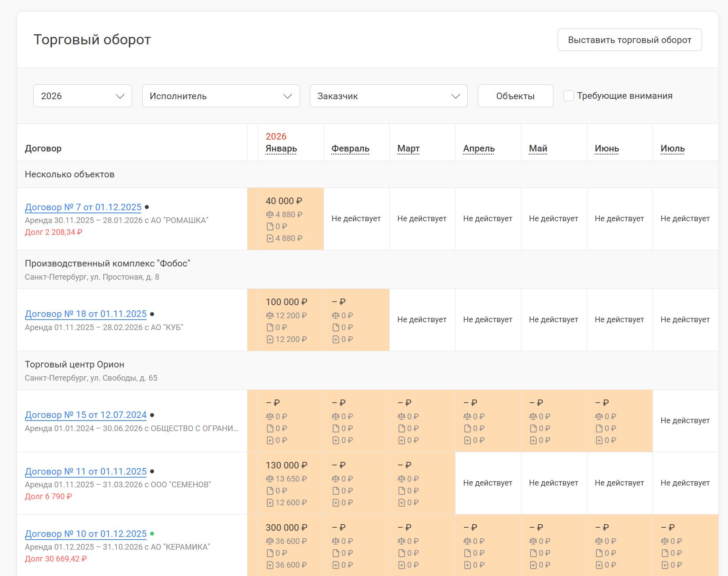Open the 2026 year dropdown
Viewport: 728px width, 576px height.
[x=82, y=96]
